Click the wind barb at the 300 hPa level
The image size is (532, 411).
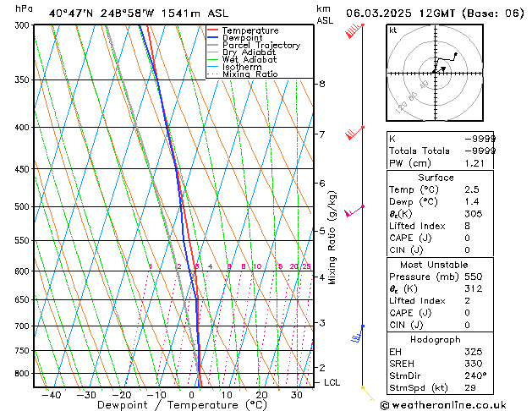354,31
